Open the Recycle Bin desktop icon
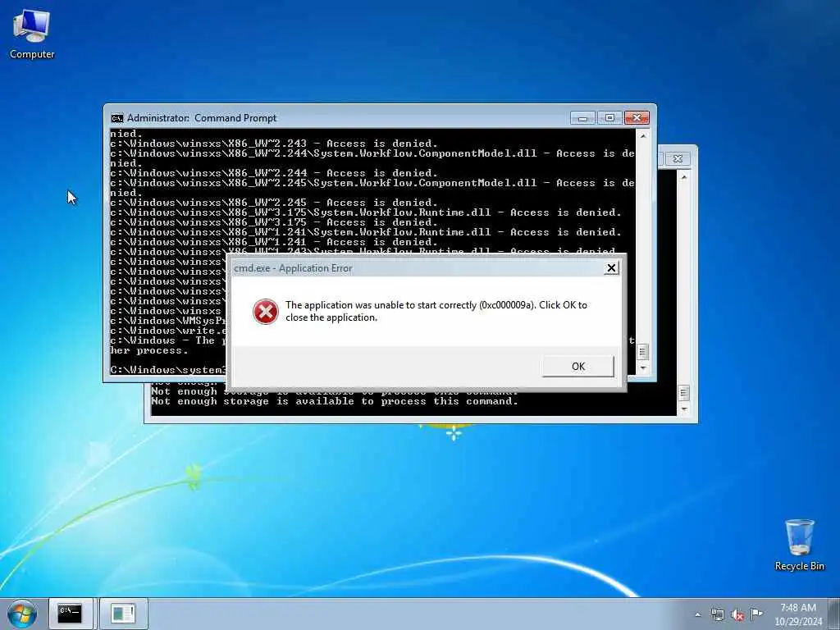 pyautogui.click(x=799, y=545)
